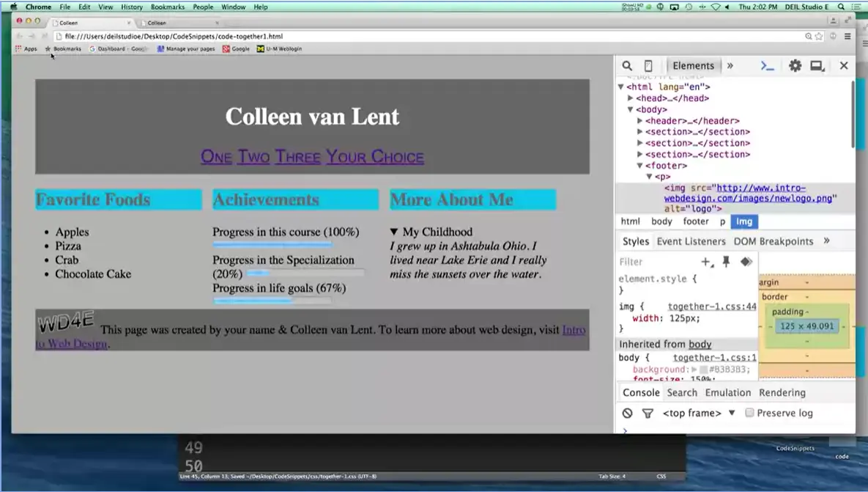Click the body background color swatch

703,370
